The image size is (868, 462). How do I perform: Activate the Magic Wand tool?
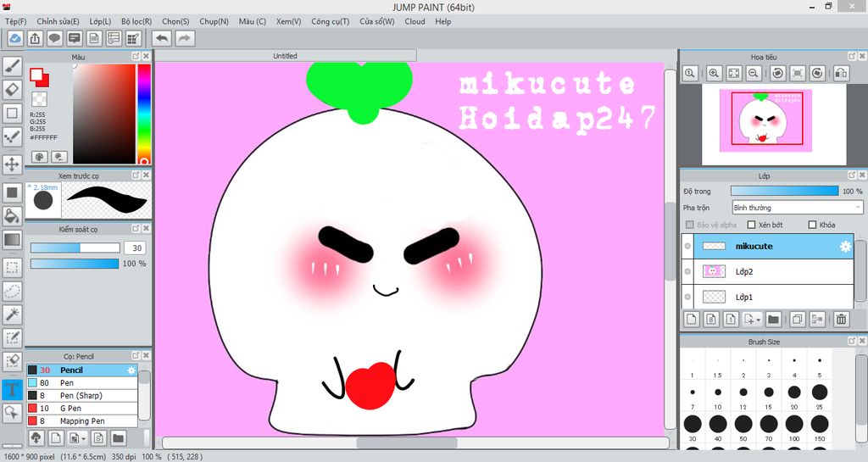(12, 314)
